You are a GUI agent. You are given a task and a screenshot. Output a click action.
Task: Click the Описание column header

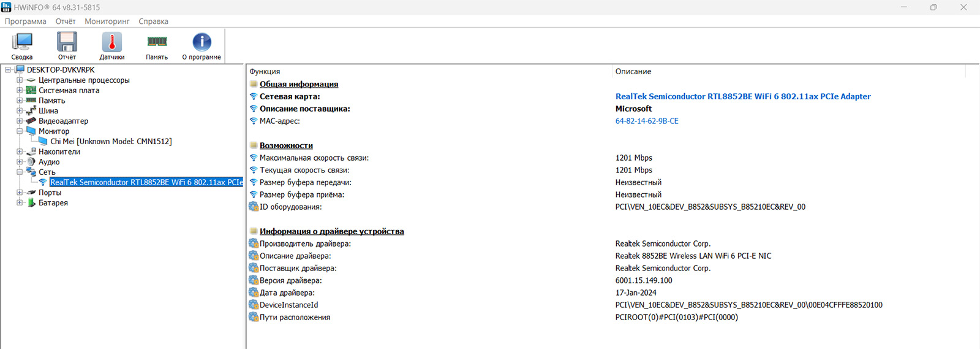(x=633, y=72)
